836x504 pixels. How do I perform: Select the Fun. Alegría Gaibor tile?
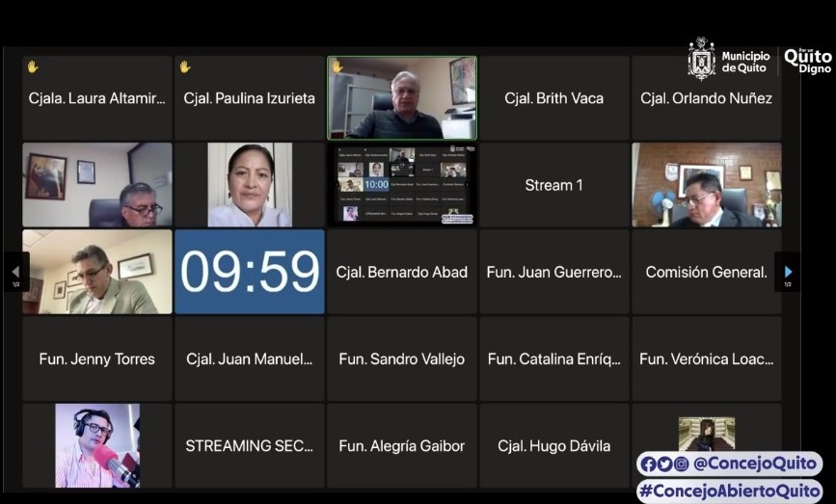pyautogui.click(x=402, y=445)
